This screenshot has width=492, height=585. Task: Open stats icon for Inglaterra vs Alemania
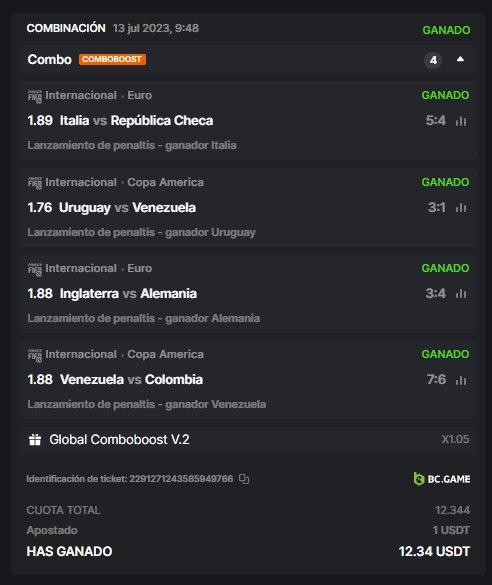(461, 294)
